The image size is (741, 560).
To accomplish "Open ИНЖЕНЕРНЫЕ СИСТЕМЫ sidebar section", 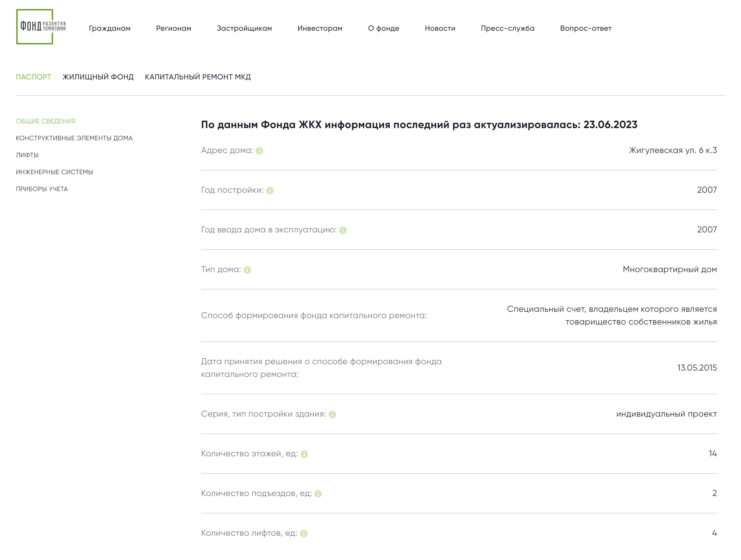I will [x=55, y=172].
